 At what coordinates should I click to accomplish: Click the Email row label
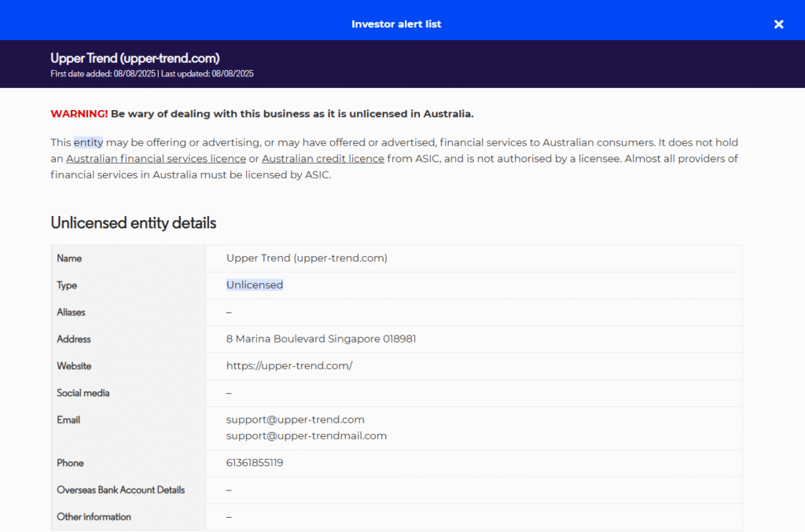pyautogui.click(x=68, y=420)
